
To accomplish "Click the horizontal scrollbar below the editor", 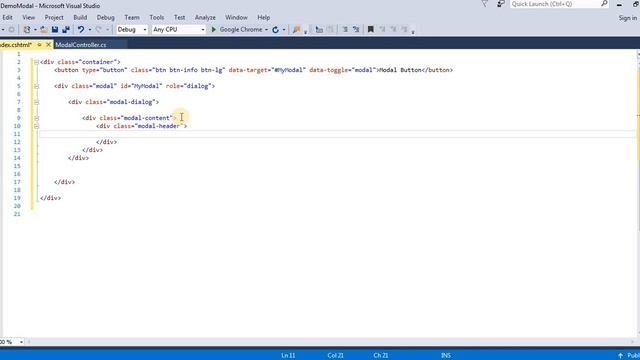I will tap(331, 342).
